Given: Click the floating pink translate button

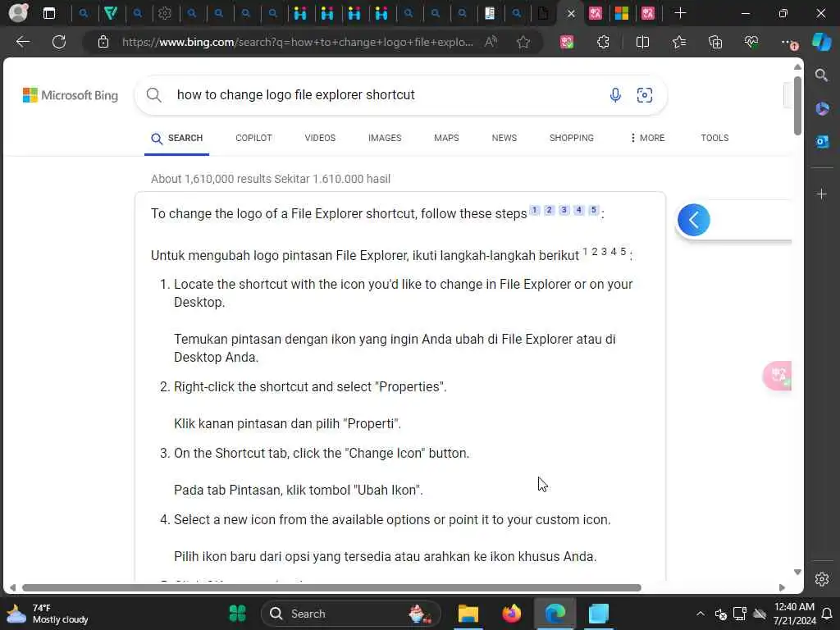Looking at the screenshot, I should coord(778,376).
